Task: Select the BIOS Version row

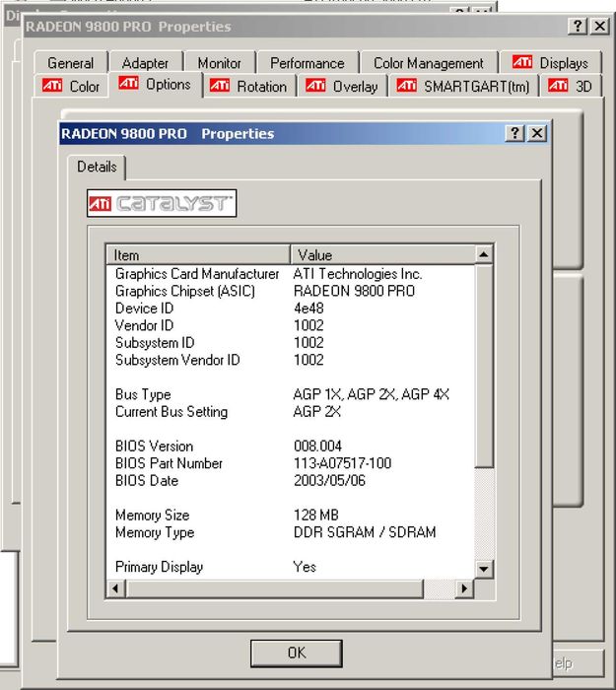Action: 291,446
